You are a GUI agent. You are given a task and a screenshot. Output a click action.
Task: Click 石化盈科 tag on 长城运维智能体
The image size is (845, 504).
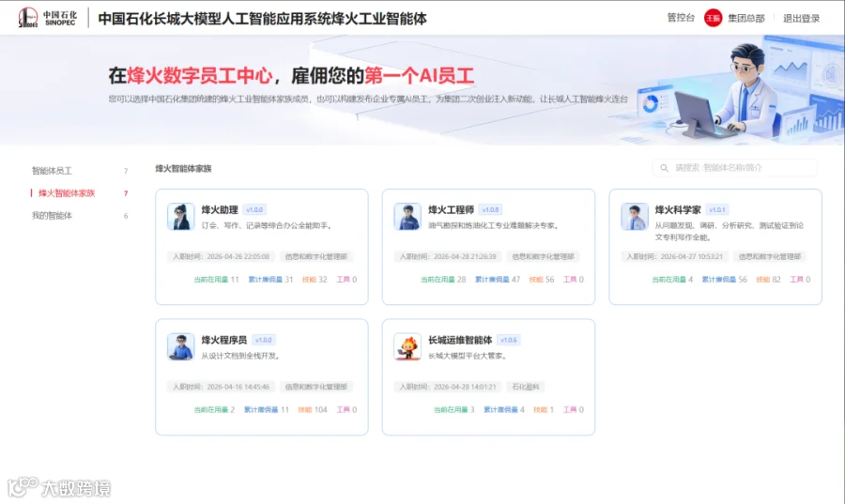pyautogui.click(x=526, y=387)
